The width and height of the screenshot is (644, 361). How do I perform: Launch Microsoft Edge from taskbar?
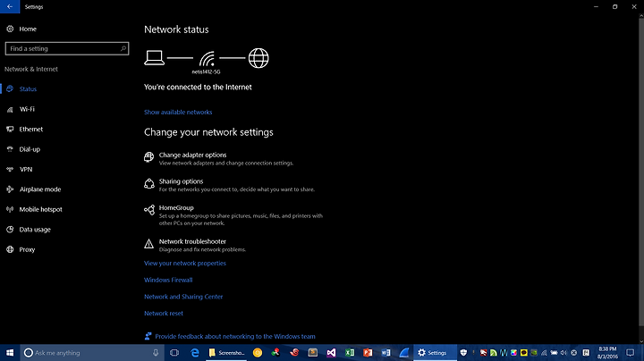point(195,353)
